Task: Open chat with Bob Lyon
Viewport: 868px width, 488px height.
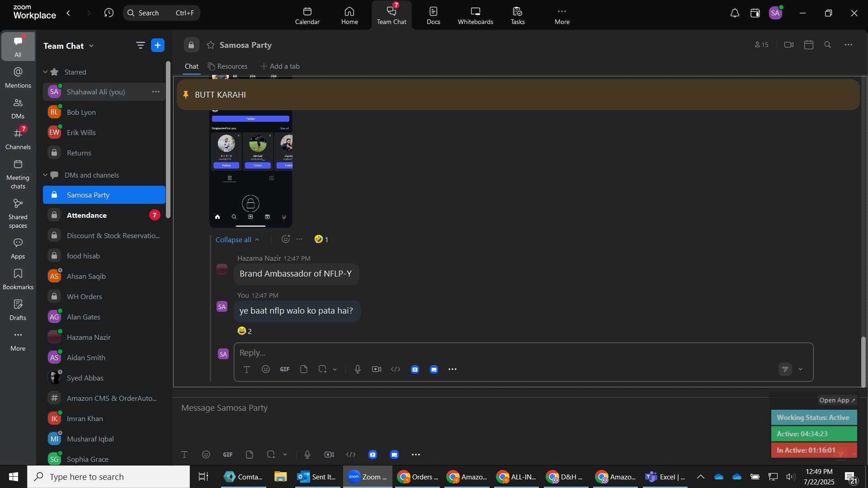Action: 104,112
